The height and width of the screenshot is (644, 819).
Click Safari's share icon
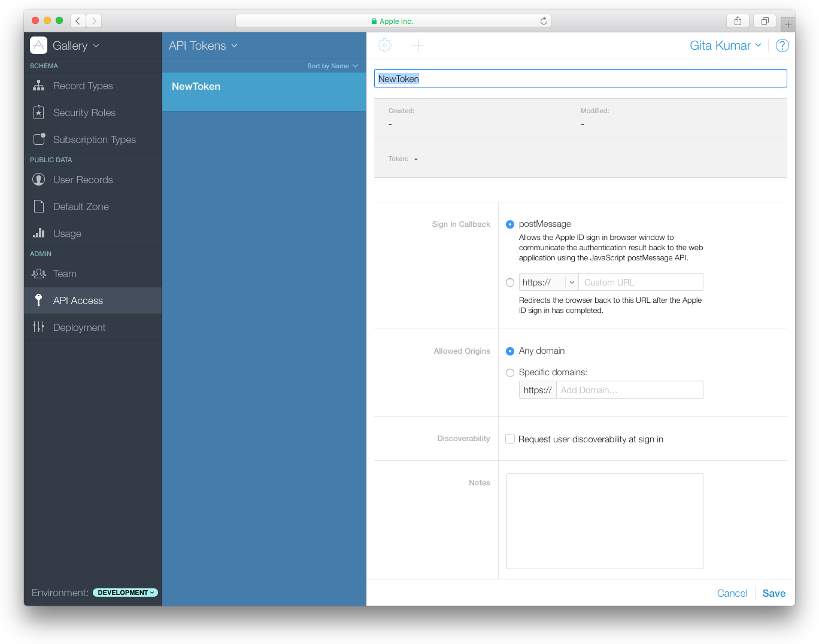point(738,21)
